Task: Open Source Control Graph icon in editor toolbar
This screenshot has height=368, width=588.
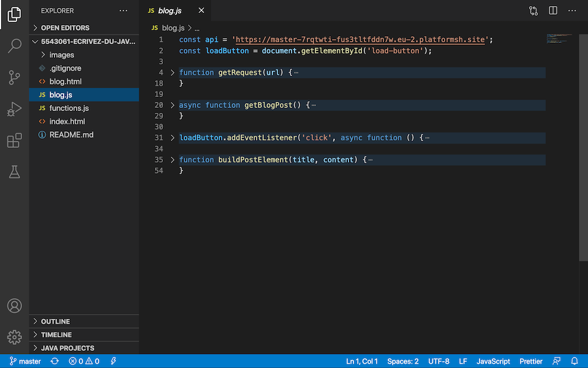Action: tap(533, 10)
